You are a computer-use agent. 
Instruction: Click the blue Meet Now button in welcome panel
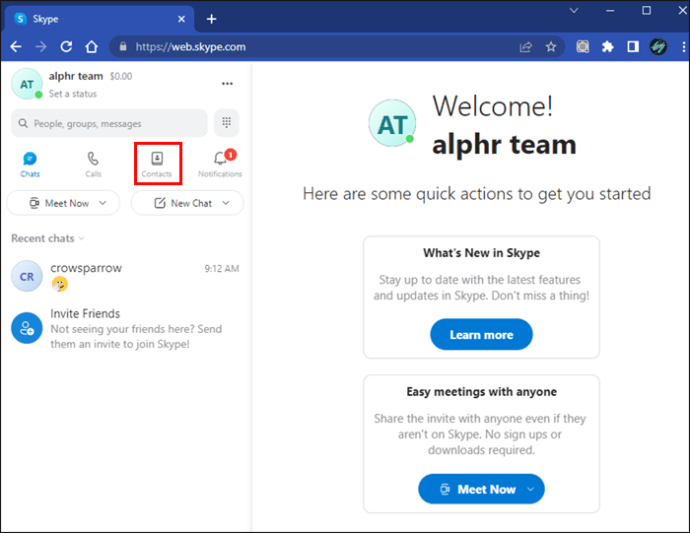(481, 489)
